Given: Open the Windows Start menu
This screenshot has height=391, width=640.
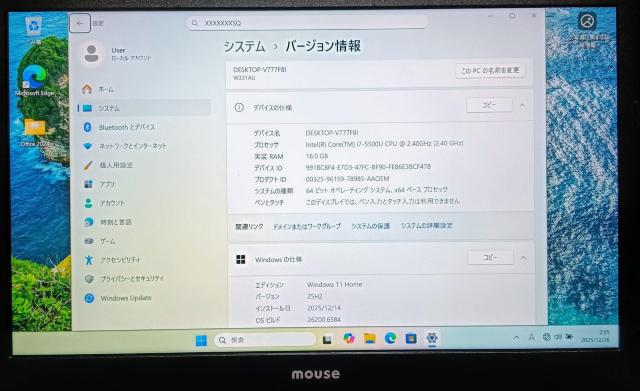Looking at the screenshot, I should point(201,340).
